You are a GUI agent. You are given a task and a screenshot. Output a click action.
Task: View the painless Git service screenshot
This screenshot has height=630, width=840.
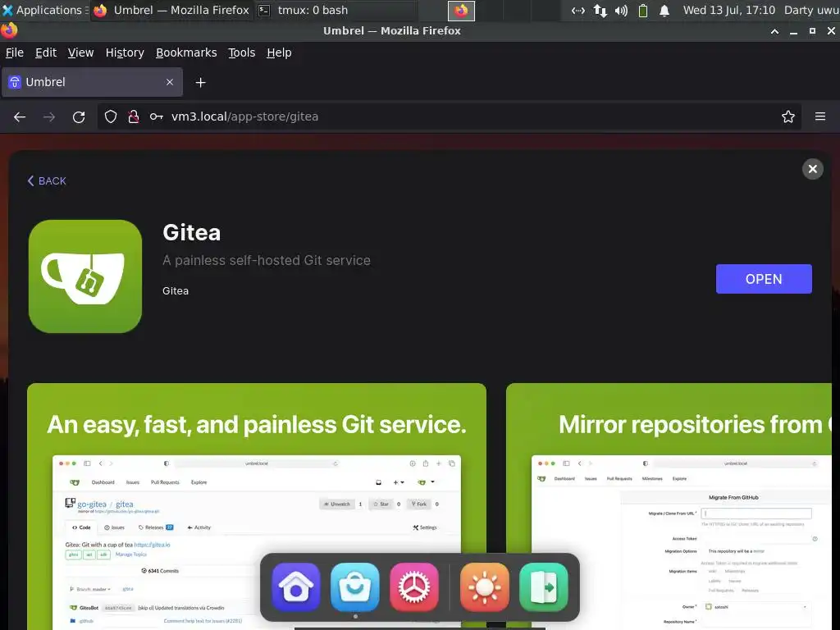(x=257, y=506)
